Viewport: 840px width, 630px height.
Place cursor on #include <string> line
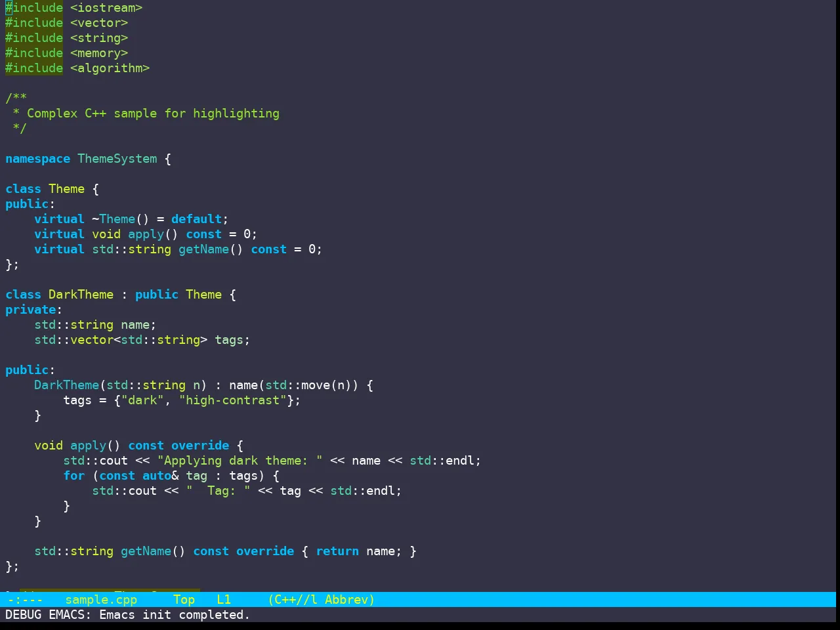coord(66,38)
